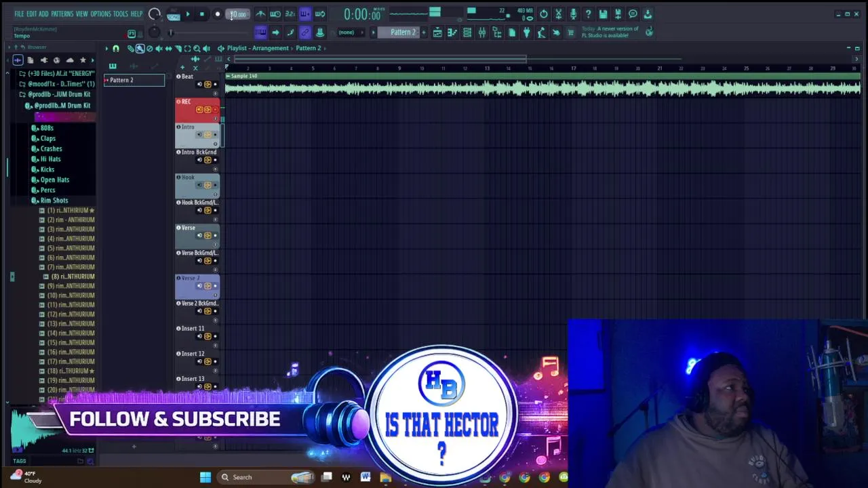Open the playlist snap magnet menu
Image resolution: width=868 pixels, height=488 pixels.
[116, 49]
